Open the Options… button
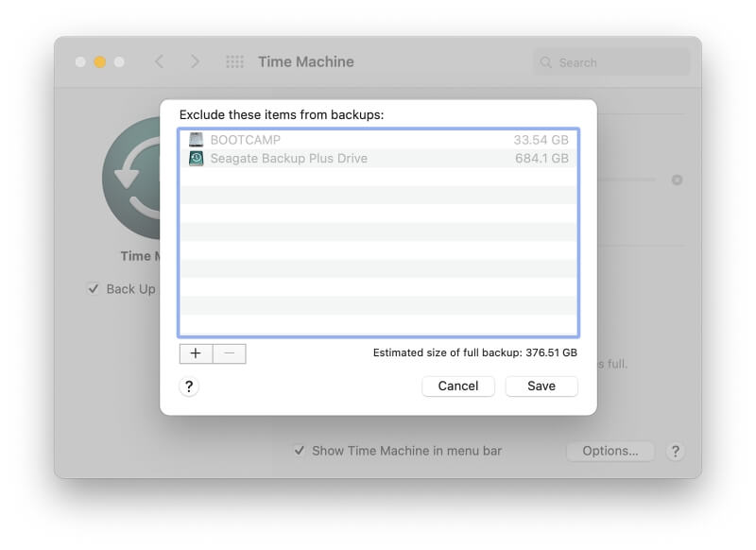Image resolution: width=756 pixels, height=550 pixels. [610, 451]
